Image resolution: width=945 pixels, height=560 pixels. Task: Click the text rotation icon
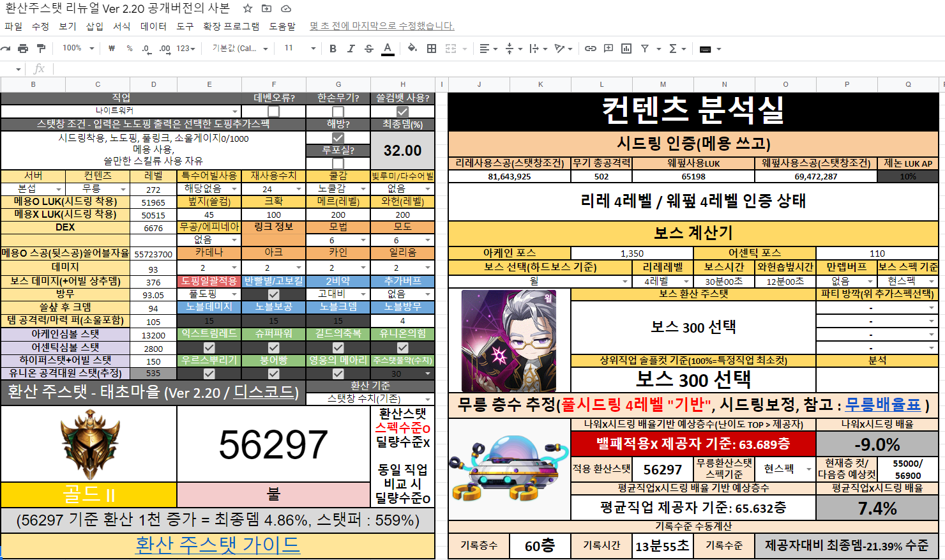[560, 49]
